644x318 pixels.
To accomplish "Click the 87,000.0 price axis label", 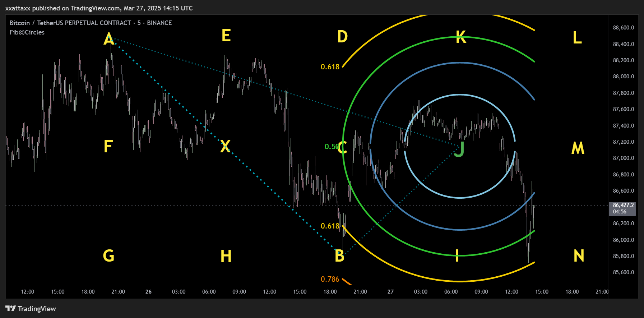I will [624, 158].
